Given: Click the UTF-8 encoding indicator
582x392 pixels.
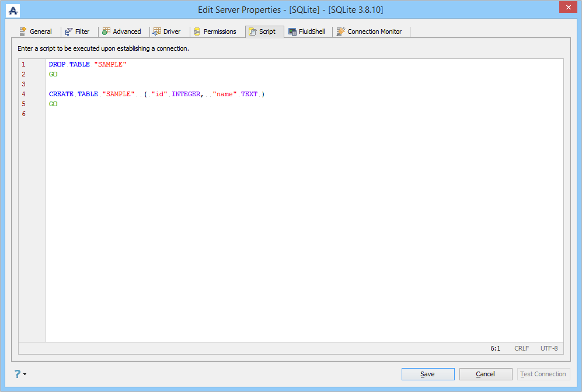Looking at the screenshot, I should click(549, 348).
